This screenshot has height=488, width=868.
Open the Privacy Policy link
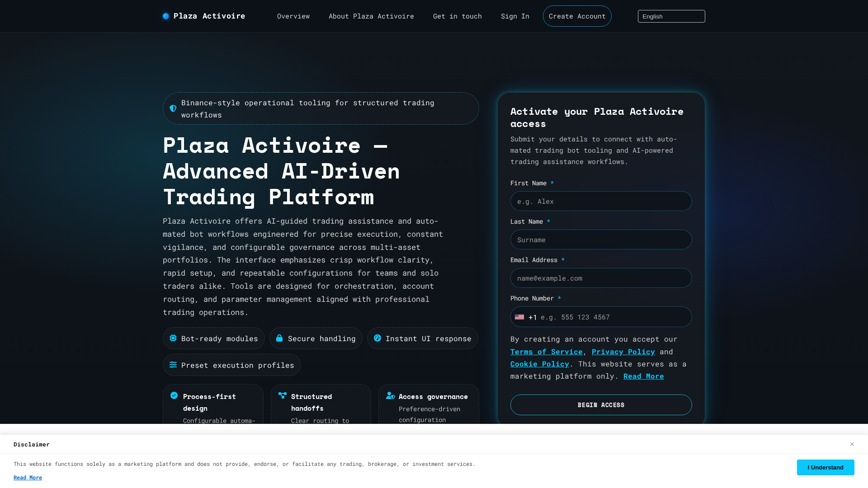623,352
